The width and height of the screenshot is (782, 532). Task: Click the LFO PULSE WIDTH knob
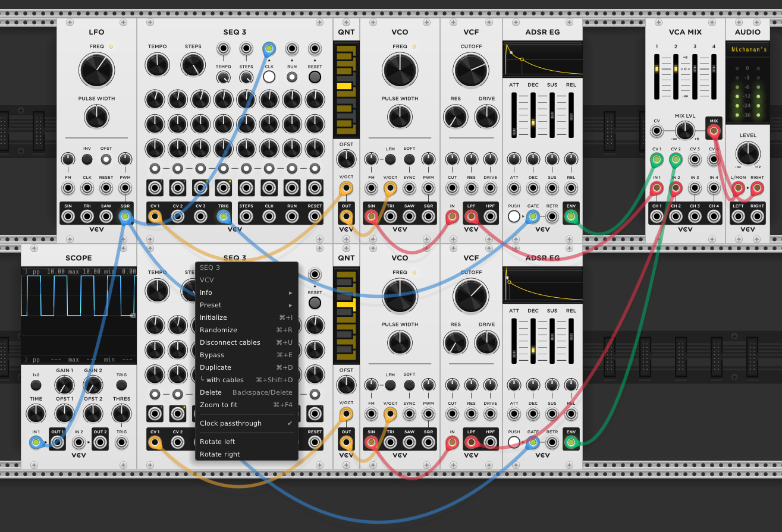[97, 117]
